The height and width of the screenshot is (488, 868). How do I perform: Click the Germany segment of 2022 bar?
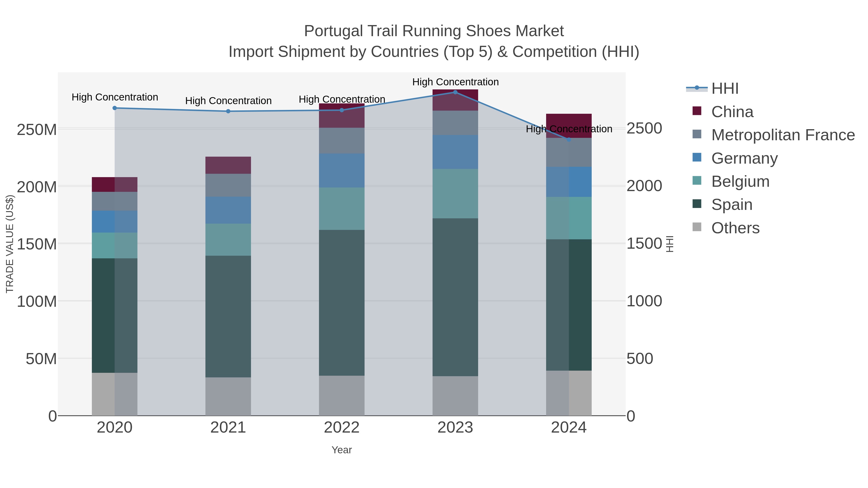click(x=342, y=171)
